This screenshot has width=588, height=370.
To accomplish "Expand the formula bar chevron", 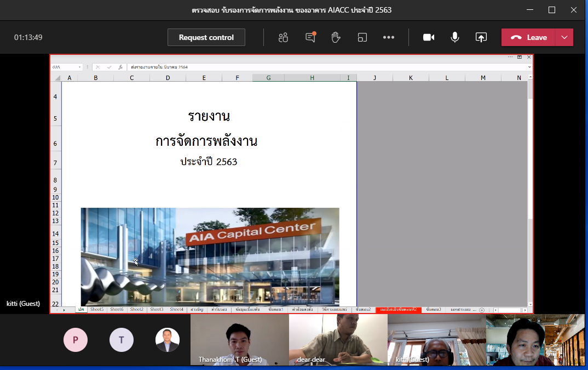I will [529, 67].
